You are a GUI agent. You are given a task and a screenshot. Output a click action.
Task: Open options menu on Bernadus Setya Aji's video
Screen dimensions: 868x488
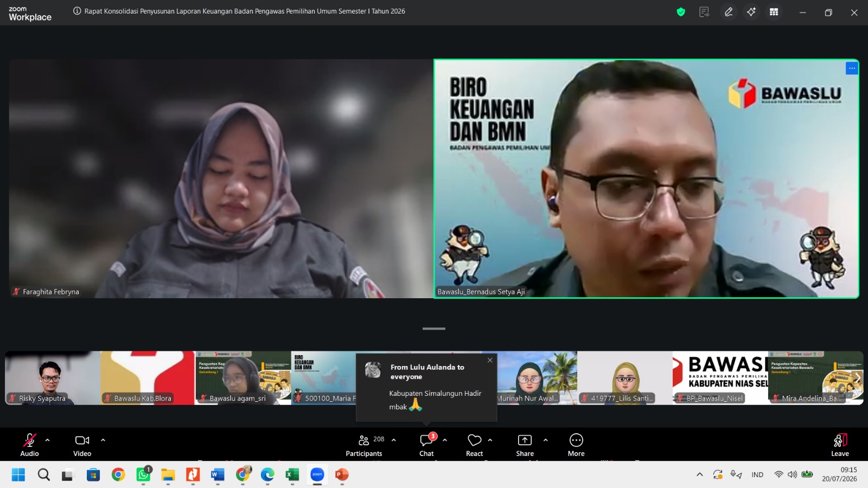(852, 68)
